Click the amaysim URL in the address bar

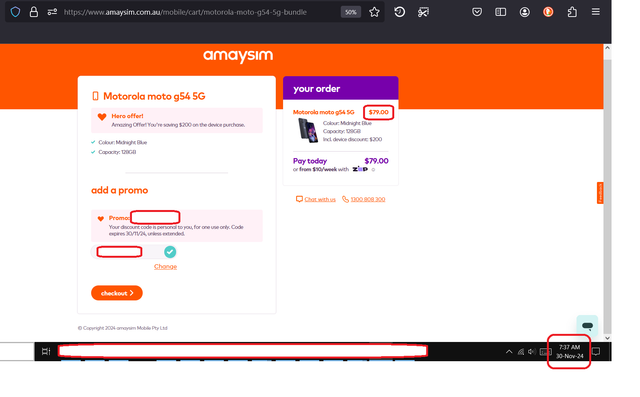(185, 12)
